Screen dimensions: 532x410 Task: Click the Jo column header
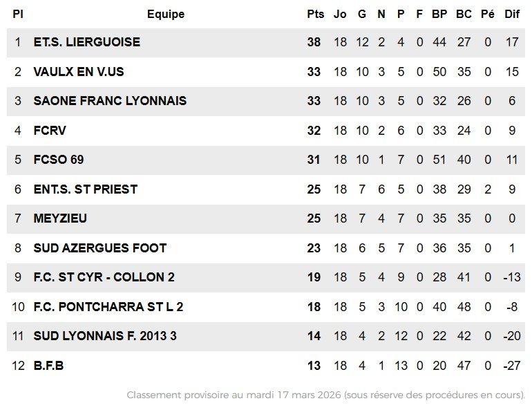click(340, 15)
